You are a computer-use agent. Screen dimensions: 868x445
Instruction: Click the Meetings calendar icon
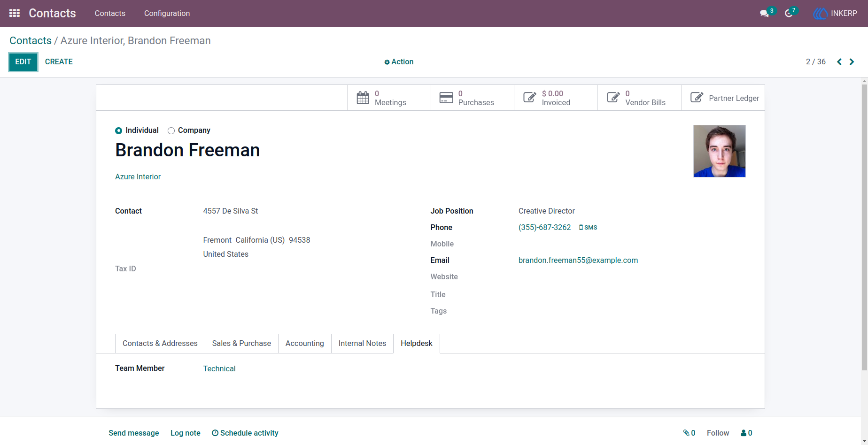(x=363, y=98)
